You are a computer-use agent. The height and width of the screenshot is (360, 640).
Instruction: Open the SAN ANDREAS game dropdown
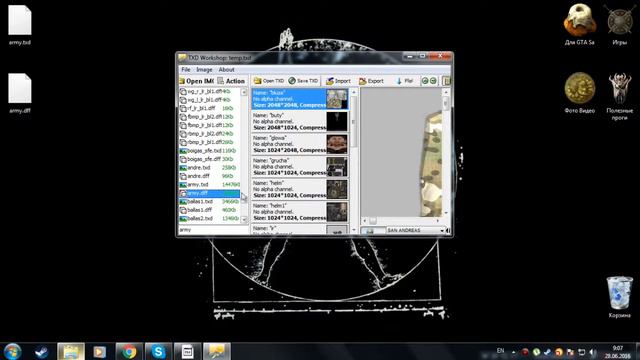tap(415, 231)
